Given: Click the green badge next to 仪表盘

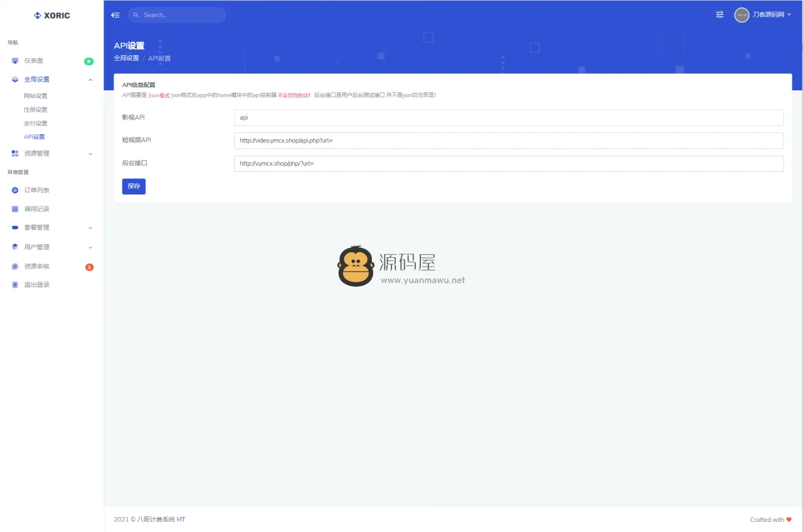Looking at the screenshot, I should 88,61.
